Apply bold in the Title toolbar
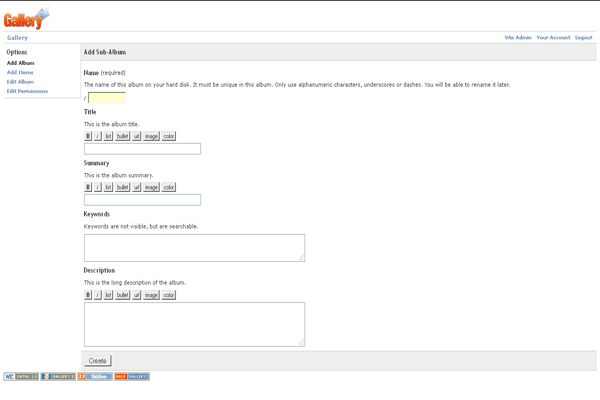This screenshot has width=600, height=400. tap(88, 136)
